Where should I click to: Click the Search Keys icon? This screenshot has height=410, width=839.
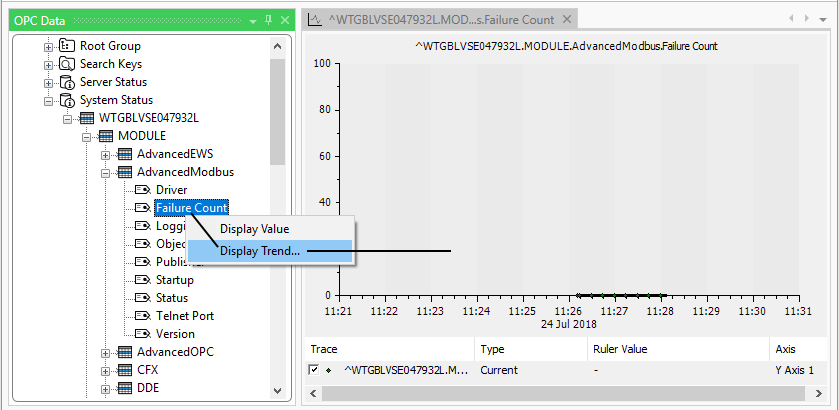tap(67, 64)
